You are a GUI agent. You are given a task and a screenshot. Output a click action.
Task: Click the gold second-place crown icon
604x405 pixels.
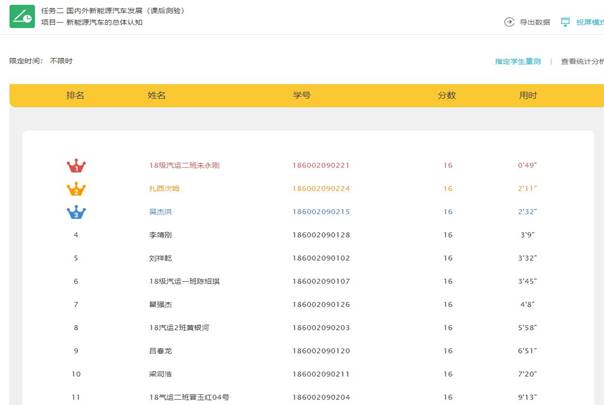coord(75,189)
